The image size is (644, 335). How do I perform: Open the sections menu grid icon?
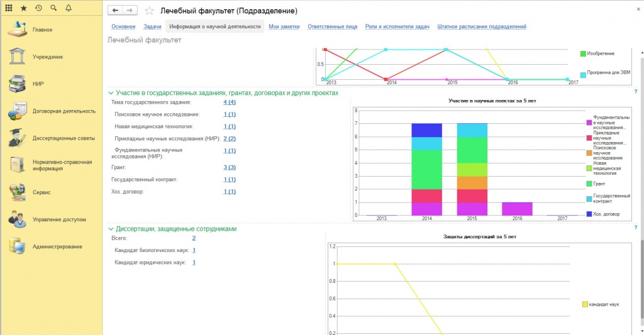[x=9, y=8]
